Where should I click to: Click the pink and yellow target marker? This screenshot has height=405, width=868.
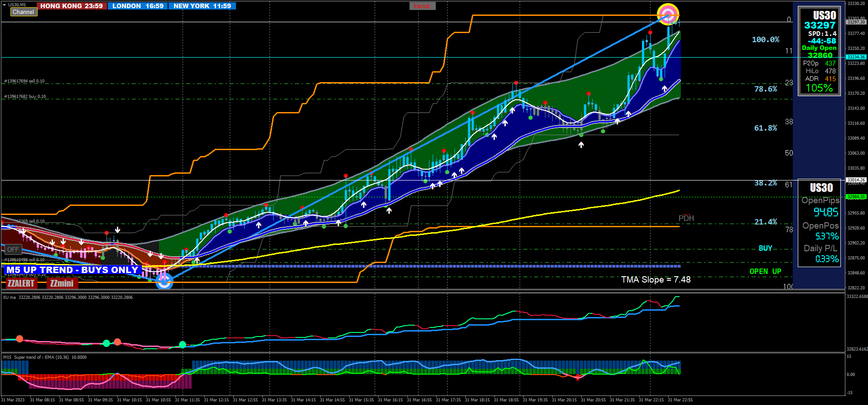(668, 15)
